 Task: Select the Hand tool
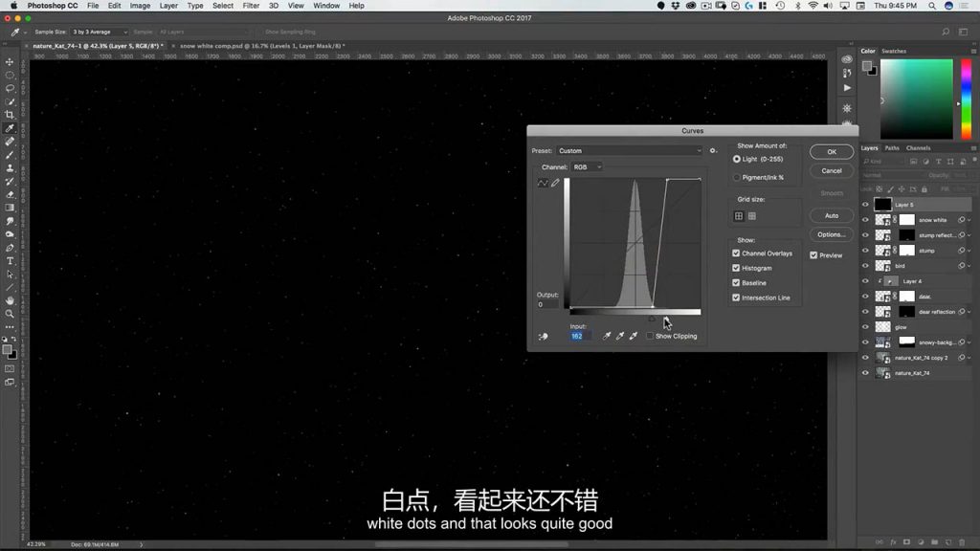tap(10, 300)
